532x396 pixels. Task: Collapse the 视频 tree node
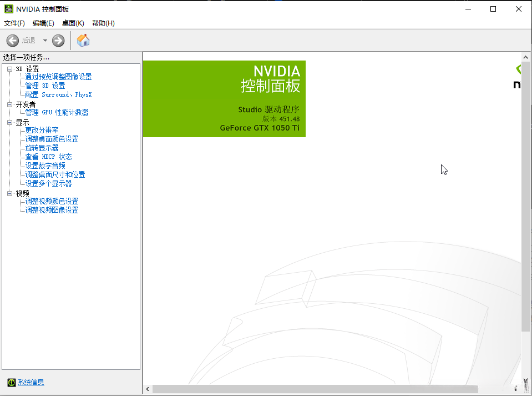pos(10,194)
